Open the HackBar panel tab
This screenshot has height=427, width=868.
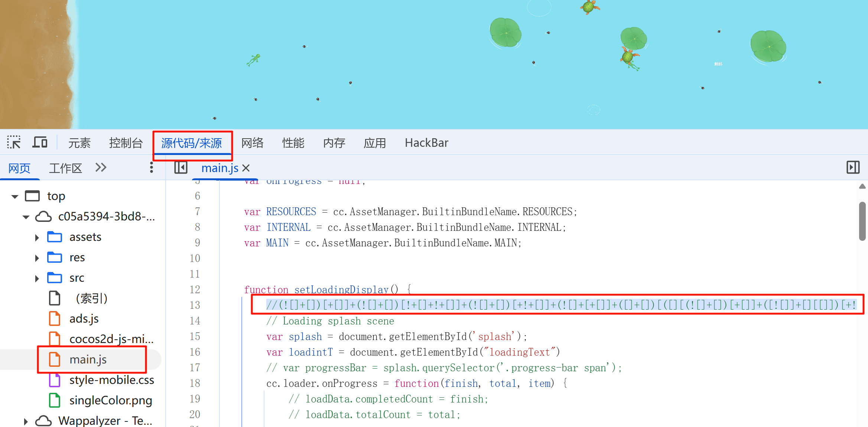(x=426, y=143)
